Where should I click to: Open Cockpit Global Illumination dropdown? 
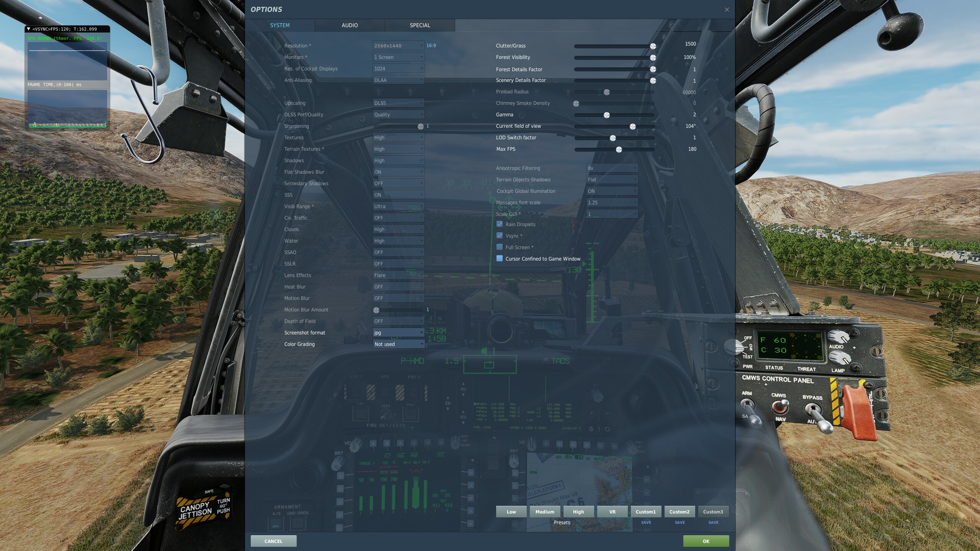tap(612, 191)
